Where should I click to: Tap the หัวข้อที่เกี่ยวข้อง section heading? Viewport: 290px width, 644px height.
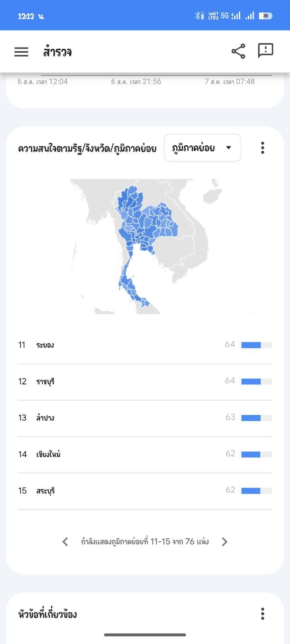(48, 614)
